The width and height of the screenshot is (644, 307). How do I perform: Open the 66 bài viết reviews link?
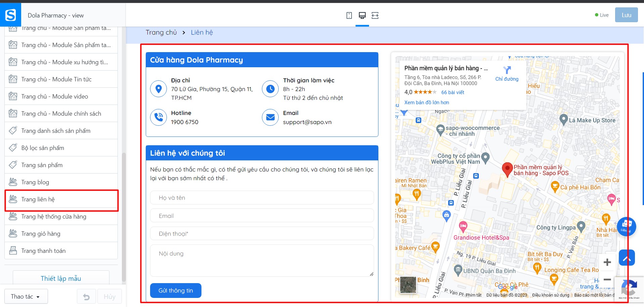point(453,92)
